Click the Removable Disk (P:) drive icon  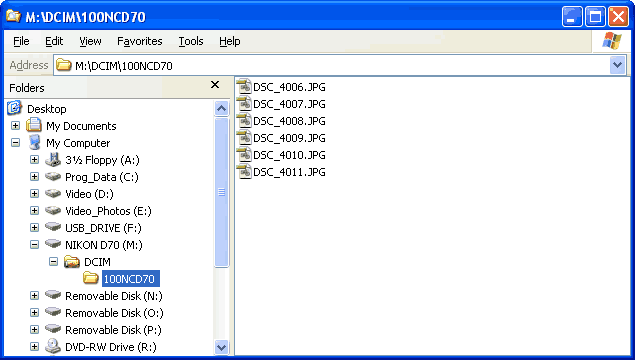click(53, 329)
